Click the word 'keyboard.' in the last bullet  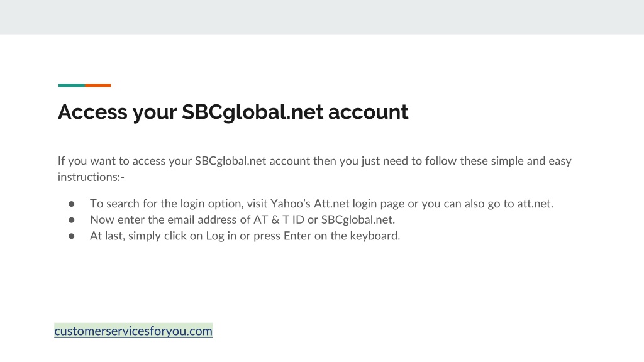point(375,236)
